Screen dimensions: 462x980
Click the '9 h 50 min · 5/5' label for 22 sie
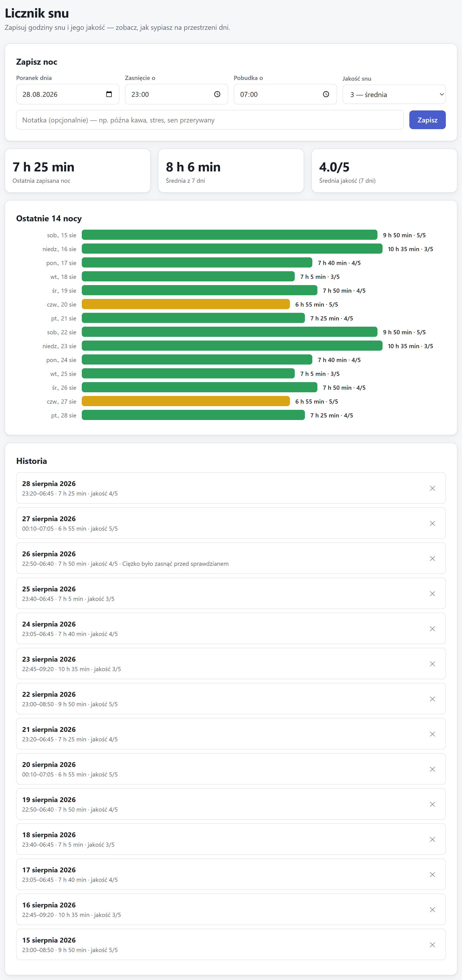click(404, 332)
